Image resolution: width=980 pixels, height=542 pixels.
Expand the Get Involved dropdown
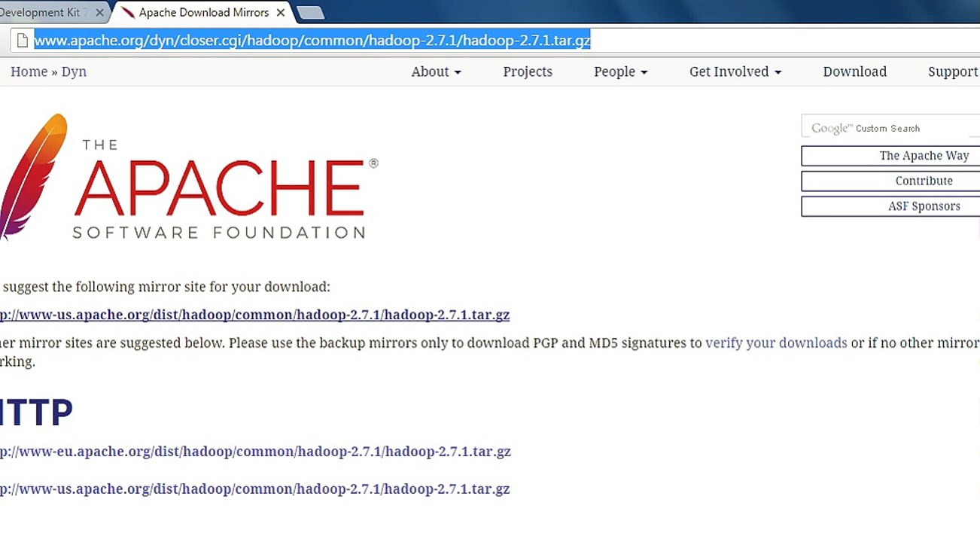click(735, 72)
